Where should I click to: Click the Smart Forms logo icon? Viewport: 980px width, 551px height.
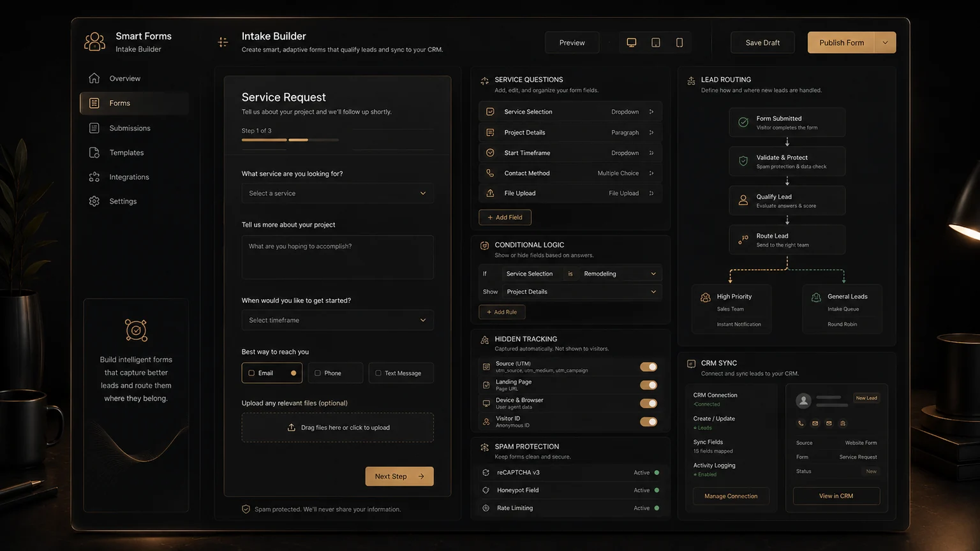pyautogui.click(x=94, y=42)
